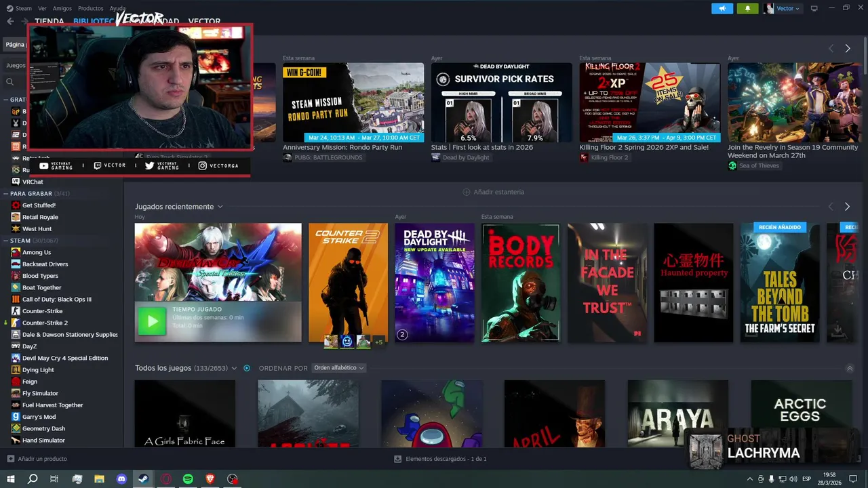The width and height of the screenshot is (868, 488).
Task: Toggle the play-ready filter next to Todos los juegos
Action: [247, 368]
